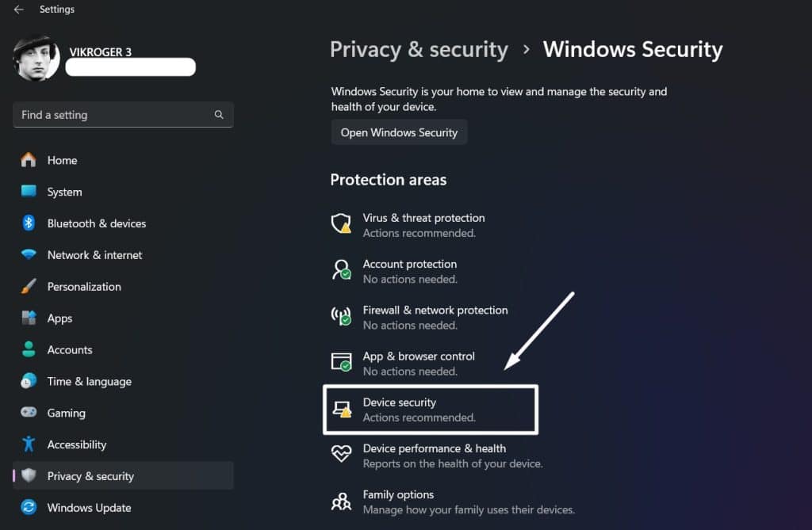Click the Privacy & security breadcrumb link
Viewport: 812px width, 530px height.
click(x=419, y=50)
